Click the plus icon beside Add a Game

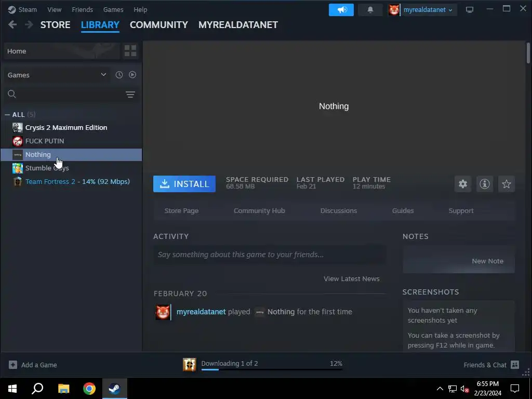click(x=13, y=365)
